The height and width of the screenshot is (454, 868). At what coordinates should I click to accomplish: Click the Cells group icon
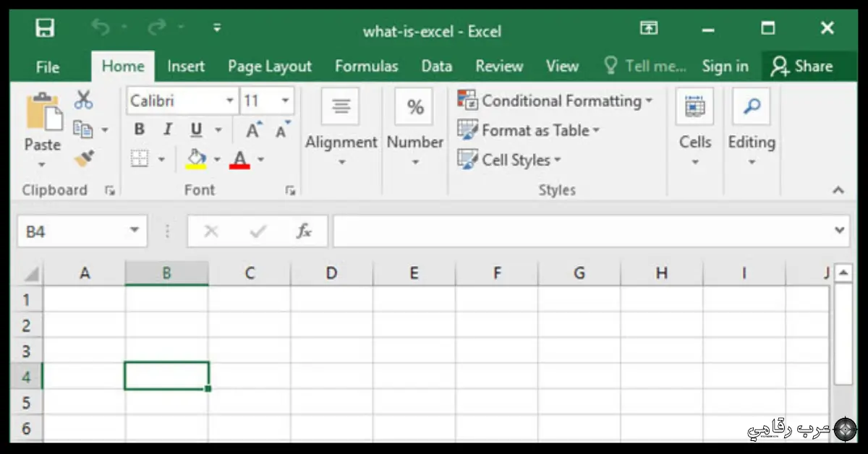click(694, 106)
